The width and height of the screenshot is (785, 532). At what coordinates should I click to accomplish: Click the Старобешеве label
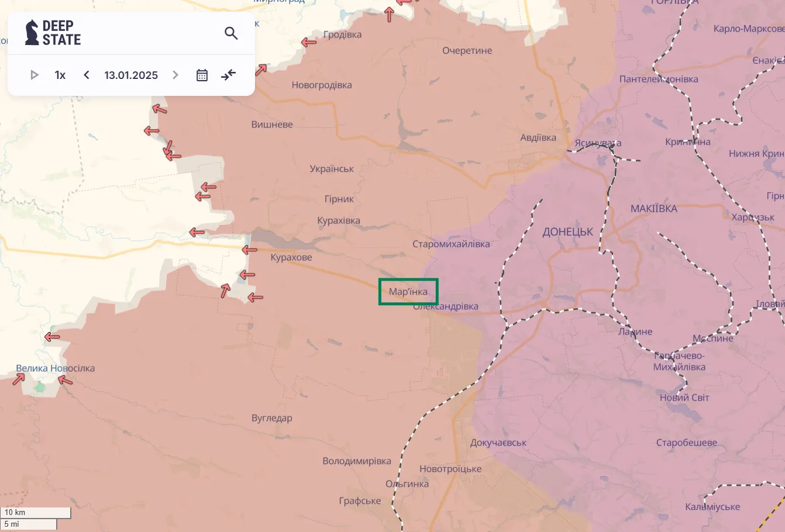pyautogui.click(x=687, y=443)
